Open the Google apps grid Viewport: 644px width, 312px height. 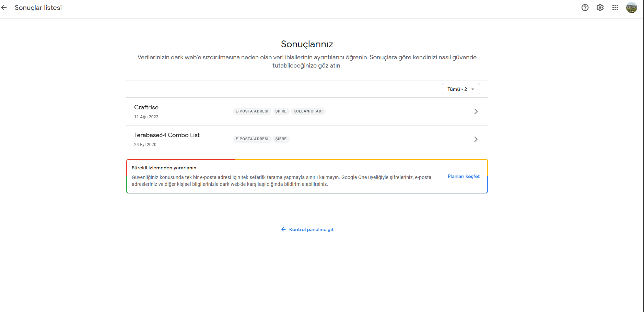pos(615,8)
